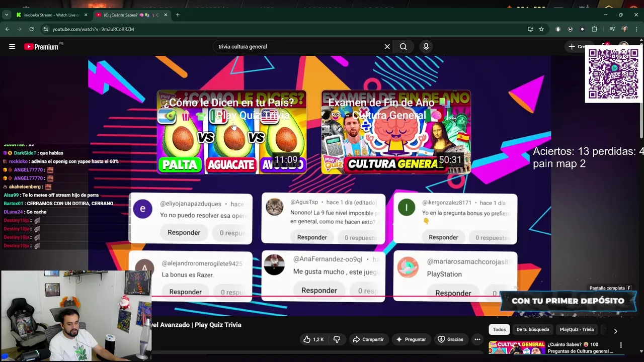The height and width of the screenshot is (362, 644).
Task: Clear the search text with X icon
Action: [387, 47]
